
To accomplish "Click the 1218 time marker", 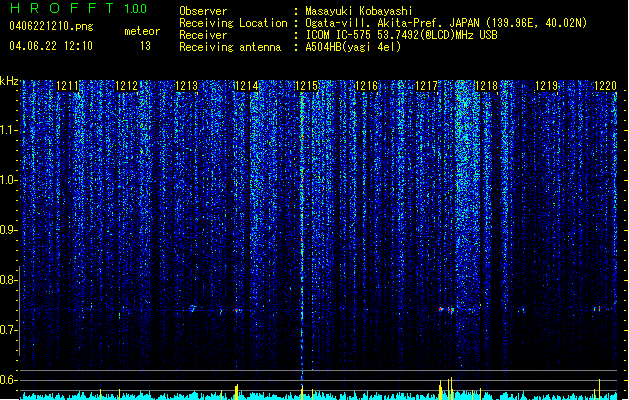I will tap(486, 86).
